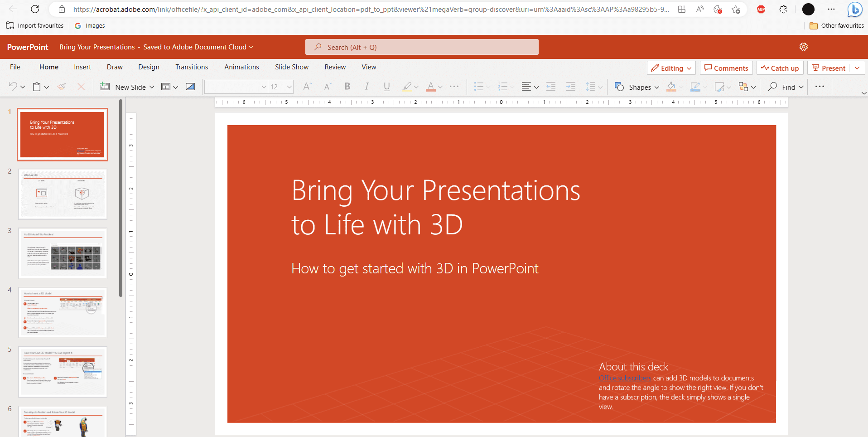Click the Comments button
This screenshot has height=437, width=868.
[726, 68]
